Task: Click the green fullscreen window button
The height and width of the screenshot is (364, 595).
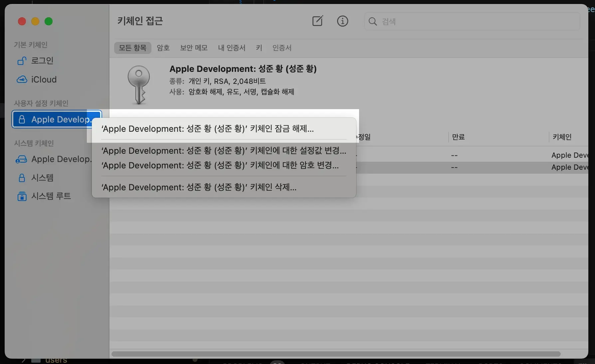Action: [x=49, y=21]
